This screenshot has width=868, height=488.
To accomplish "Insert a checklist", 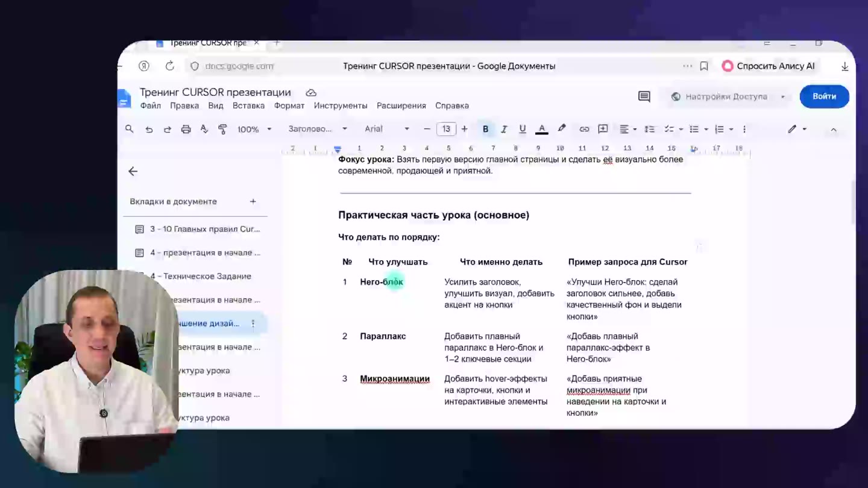I will point(668,129).
